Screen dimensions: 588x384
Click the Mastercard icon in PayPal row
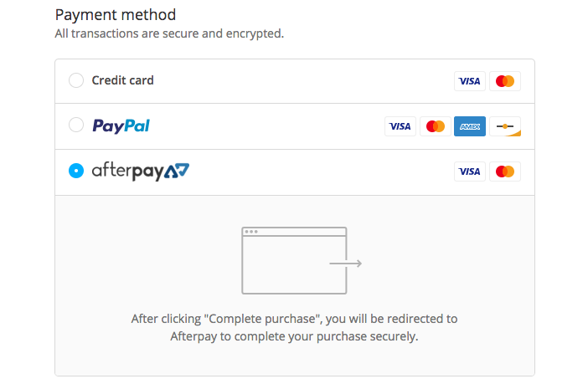pyautogui.click(x=436, y=126)
